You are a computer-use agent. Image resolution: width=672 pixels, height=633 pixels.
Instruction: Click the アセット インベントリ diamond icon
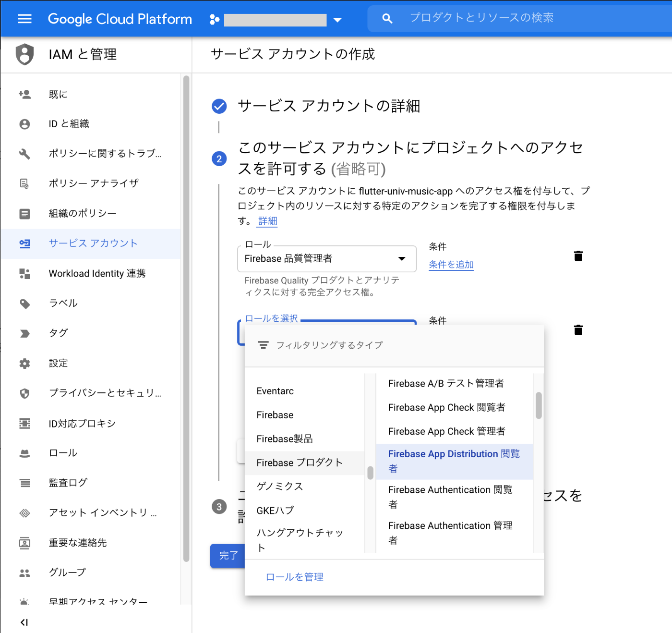tap(24, 513)
